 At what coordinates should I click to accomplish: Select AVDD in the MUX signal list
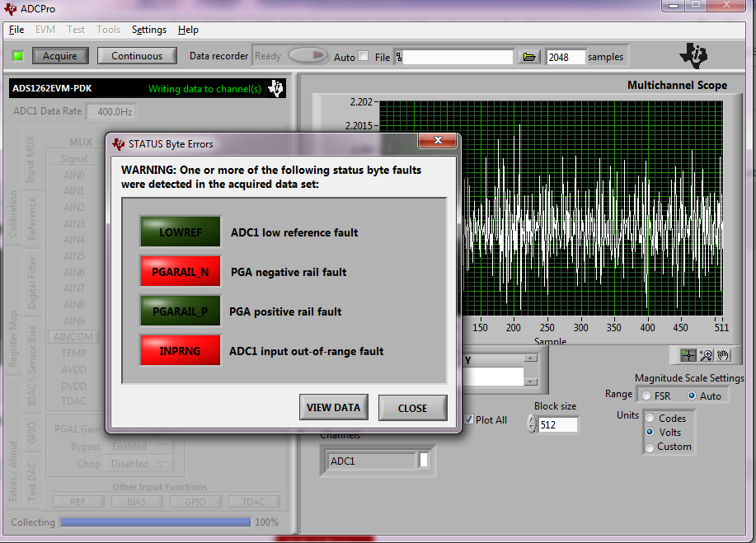73,369
